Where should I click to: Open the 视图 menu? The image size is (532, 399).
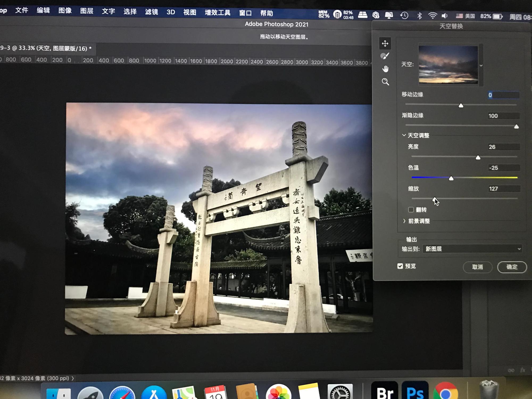coord(190,12)
